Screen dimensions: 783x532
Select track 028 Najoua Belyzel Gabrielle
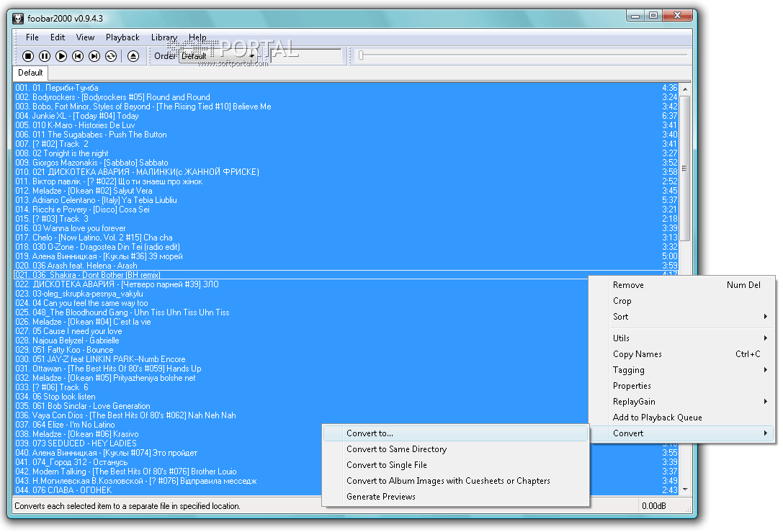(301, 341)
